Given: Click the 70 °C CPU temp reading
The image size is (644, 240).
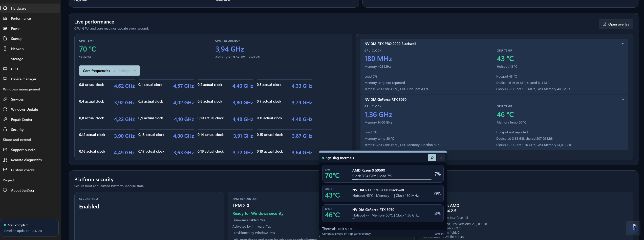Looking at the screenshot, I should coord(88,49).
